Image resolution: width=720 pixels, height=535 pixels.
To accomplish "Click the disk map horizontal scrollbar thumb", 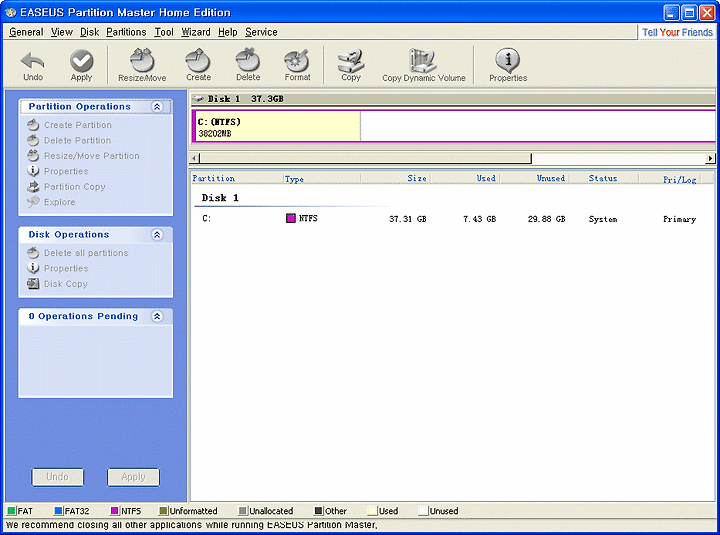I will pyautogui.click(x=366, y=158).
